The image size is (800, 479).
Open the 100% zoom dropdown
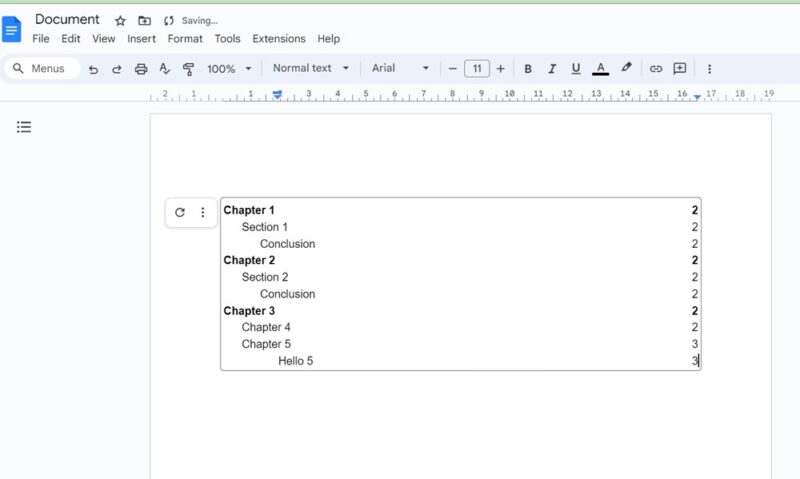[x=229, y=69]
